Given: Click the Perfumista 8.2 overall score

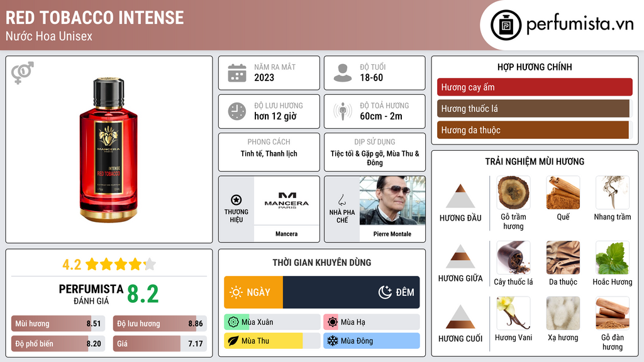Looking at the screenshot, I should coord(143,294).
